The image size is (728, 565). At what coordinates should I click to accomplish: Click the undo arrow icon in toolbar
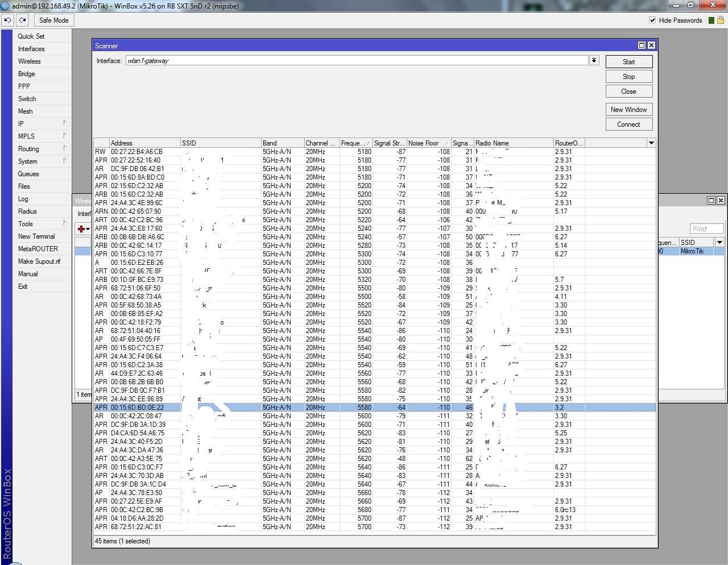7,20
